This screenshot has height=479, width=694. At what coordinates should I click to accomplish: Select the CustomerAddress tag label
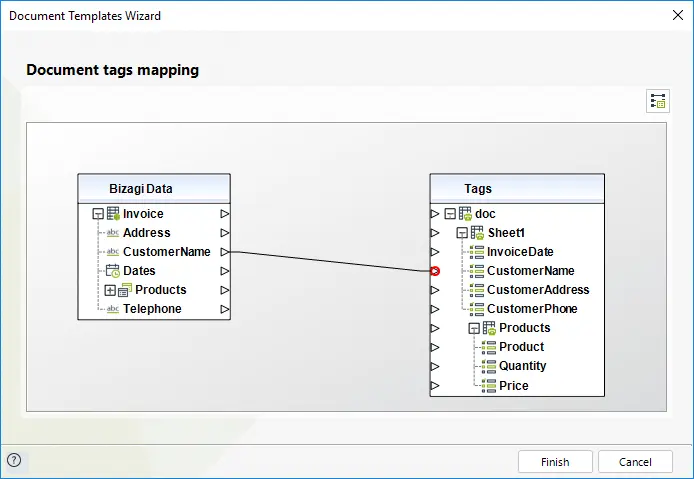(538, 290)
